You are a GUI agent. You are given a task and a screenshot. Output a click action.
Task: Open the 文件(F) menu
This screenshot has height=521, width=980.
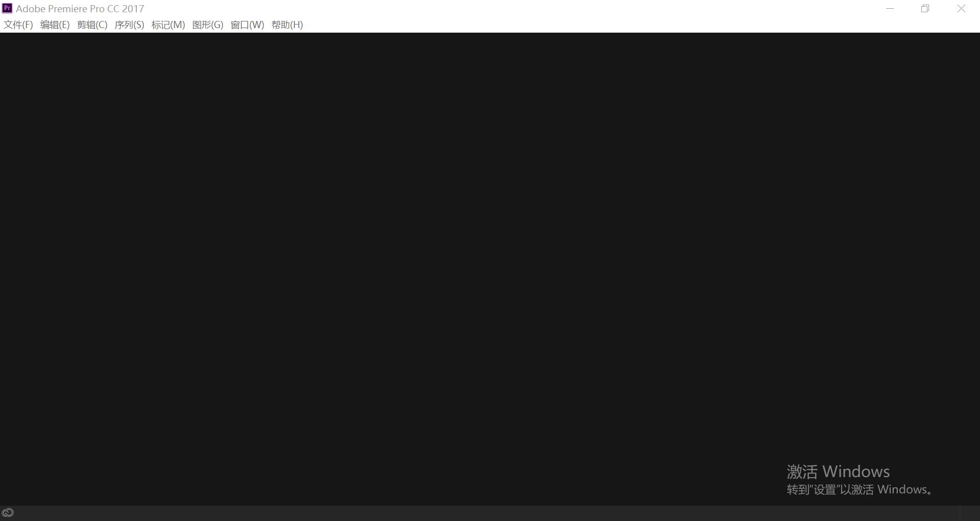[18, 25]
